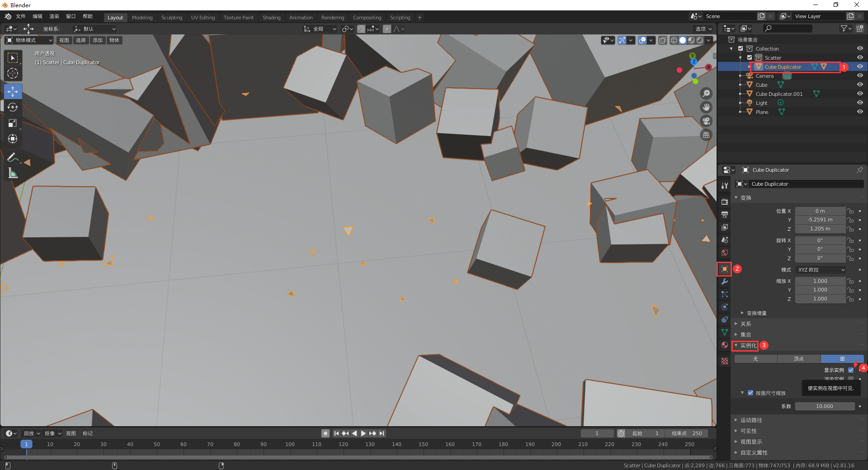868x470 pixels.
Task: Switch to the Modeling workspace tab
Action: click(x=142, y=18)
